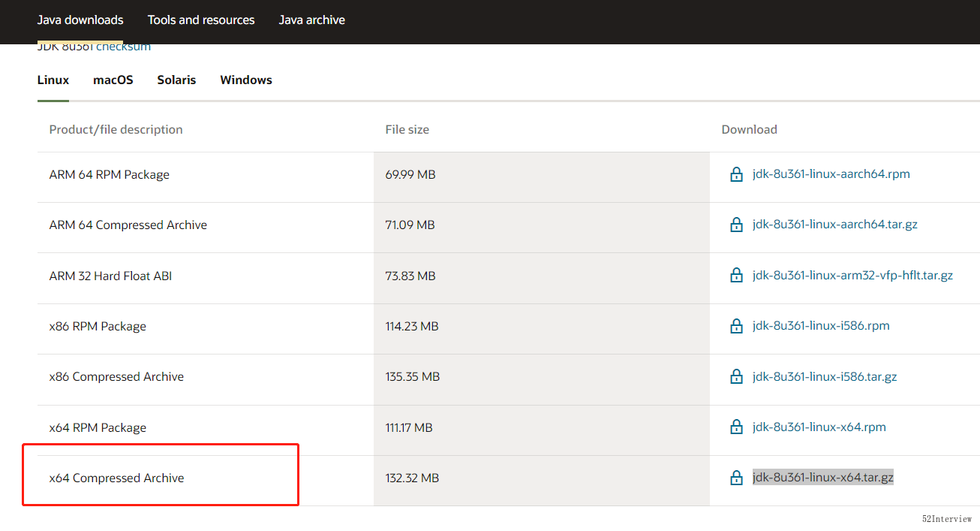This screenshot has height=531, width=980.
Task: Click lock icon beside jdk-8u361-linux-x64.rpm
Action: point(737,427)
